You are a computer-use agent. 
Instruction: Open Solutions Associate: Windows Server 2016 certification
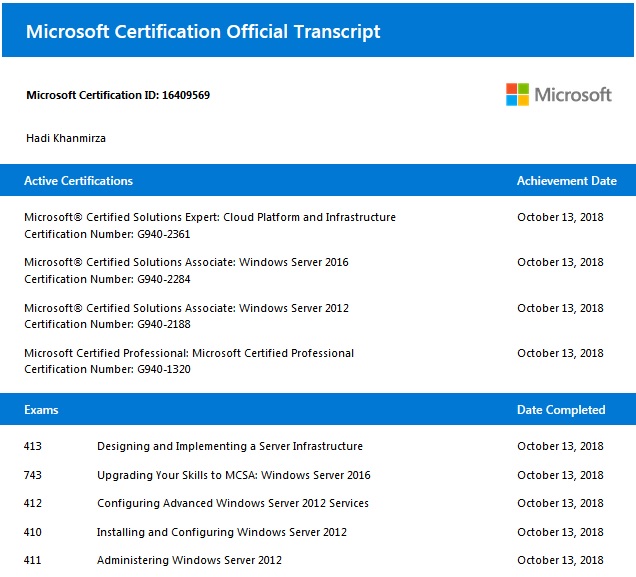click(186, 262)
